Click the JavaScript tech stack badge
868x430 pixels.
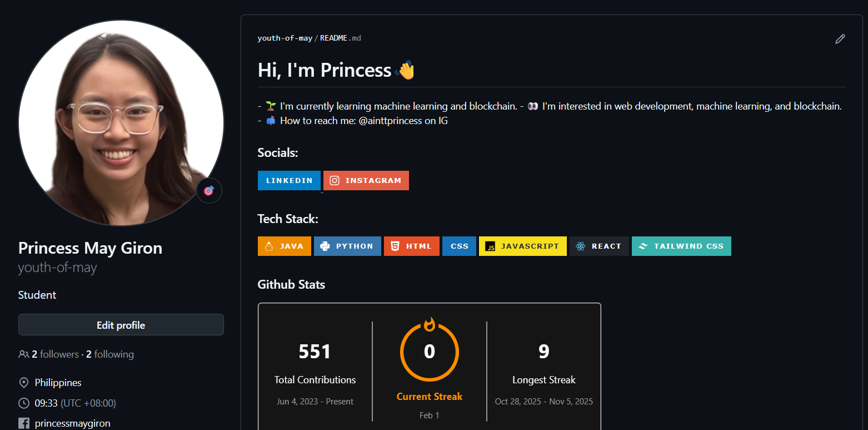coord(522,246)
